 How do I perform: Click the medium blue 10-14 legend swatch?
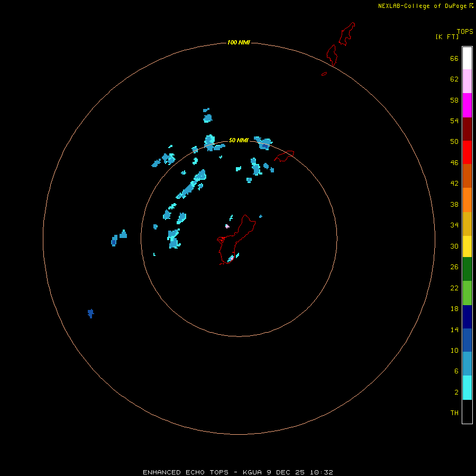coord(467,340)
